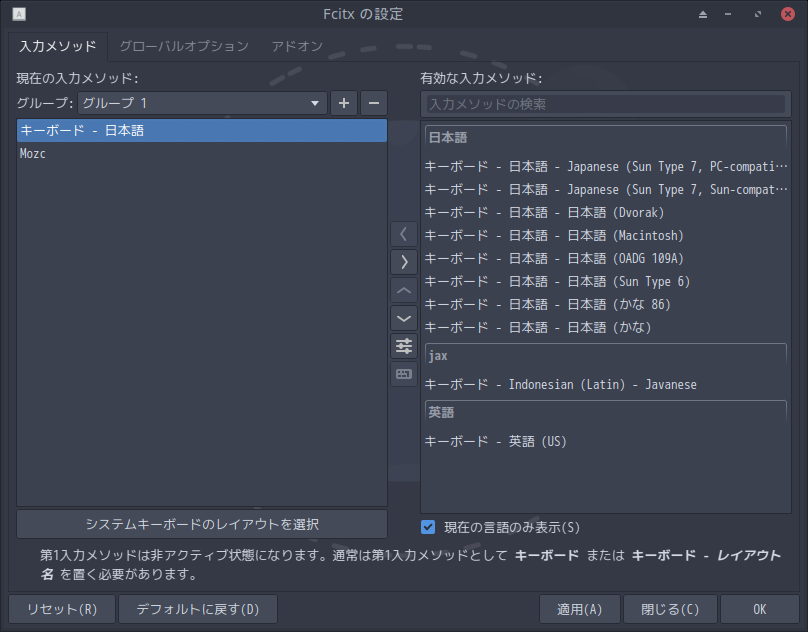Select キーボード - 英語 (US) entry
Image resolution: width=808 pixels, height=632 pixels.
click(606, 441)
